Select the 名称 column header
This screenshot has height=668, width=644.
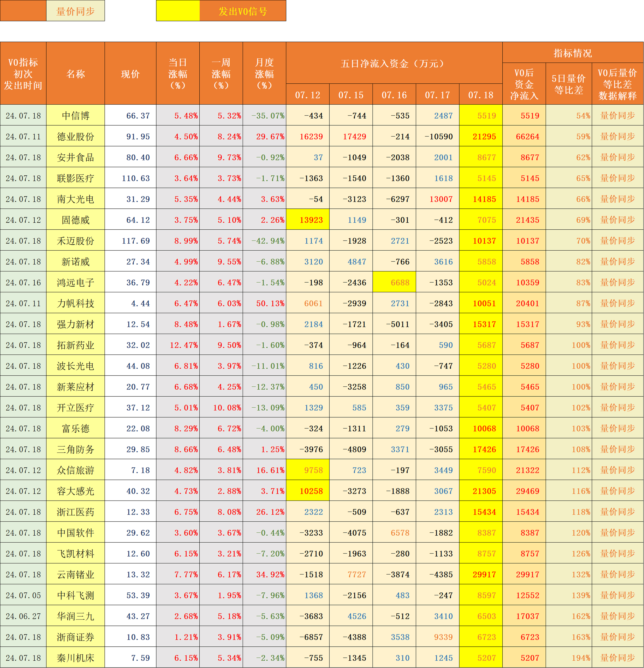[76, 73]
